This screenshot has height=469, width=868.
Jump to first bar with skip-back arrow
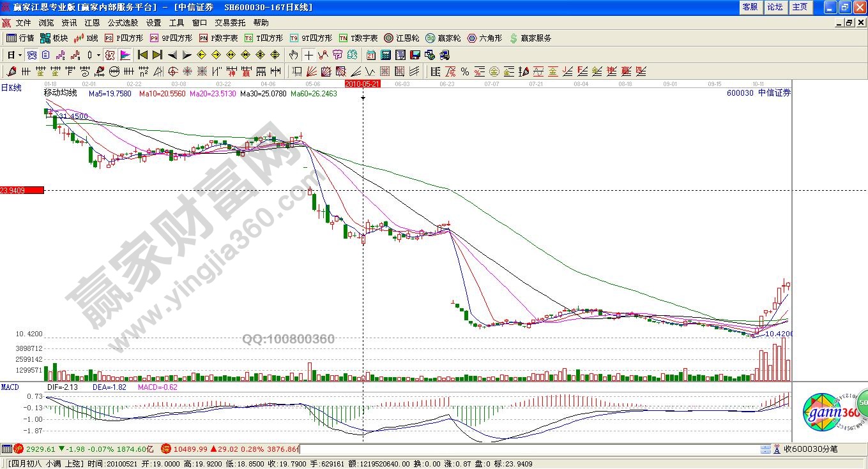point(143,55)
